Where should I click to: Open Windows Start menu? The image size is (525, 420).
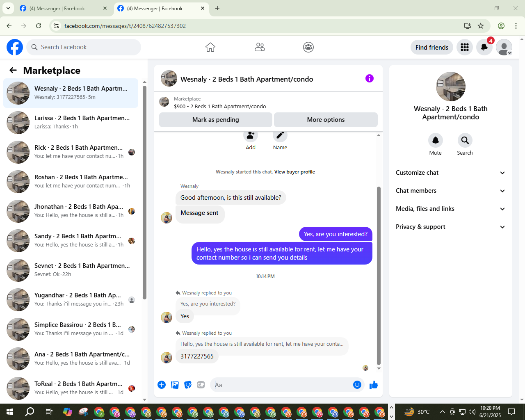[10, 412]
